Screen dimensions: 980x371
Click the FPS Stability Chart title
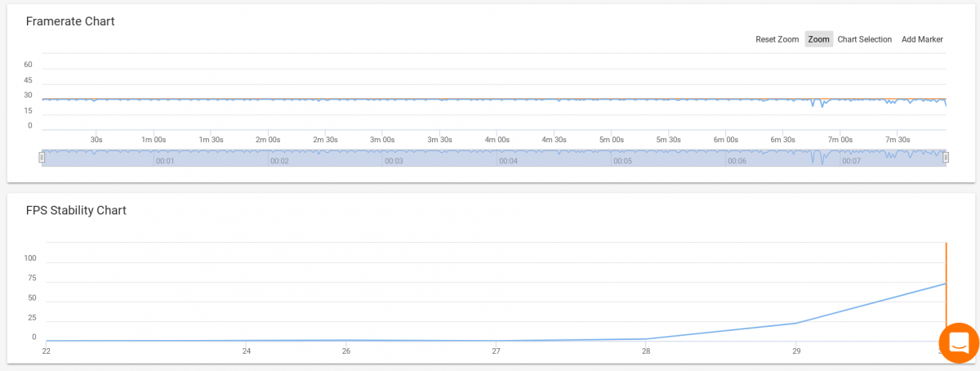click(76, 210)
